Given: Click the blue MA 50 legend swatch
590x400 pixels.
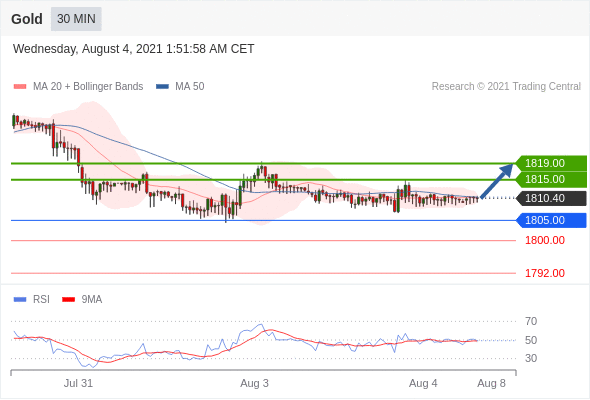Looking at the screenshot, I should pos(162,87).
